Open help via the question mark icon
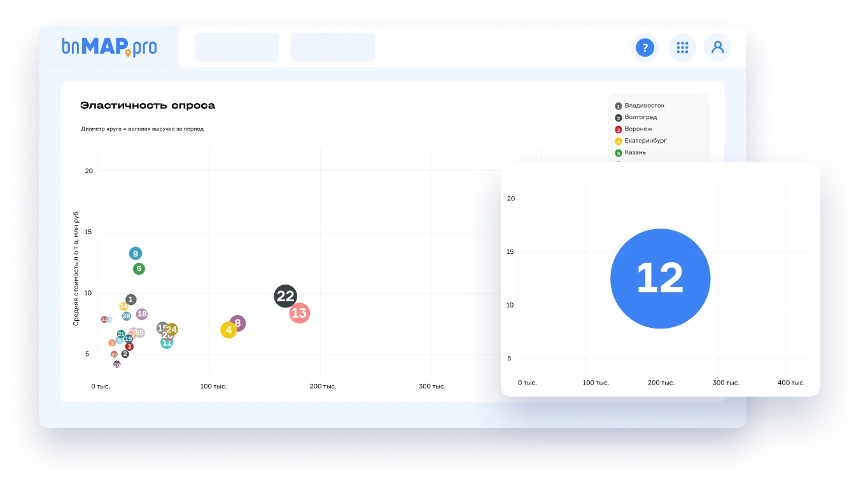 click(645, 48)
